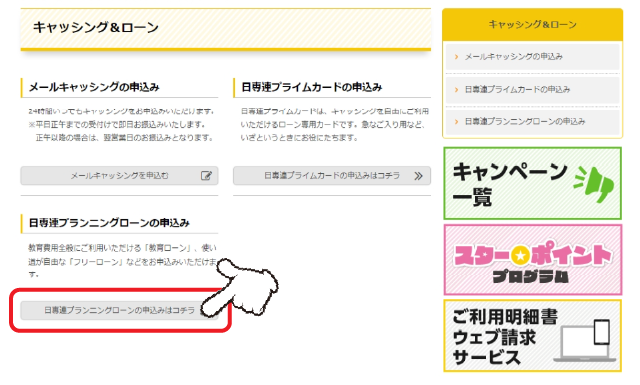Open the スター☆ポイントプログラム banner
Screen dimensions: 640x385
pos(533,260)
